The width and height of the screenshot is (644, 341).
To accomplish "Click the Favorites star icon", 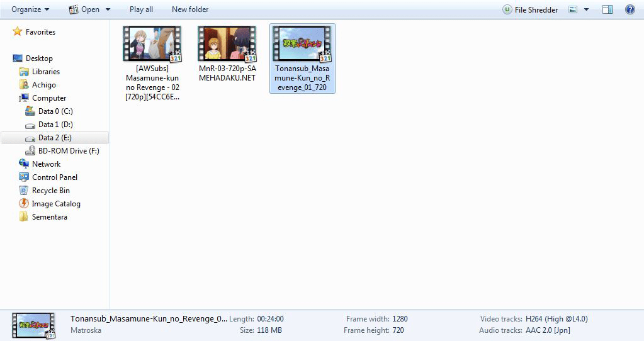I will coord(17,31).
